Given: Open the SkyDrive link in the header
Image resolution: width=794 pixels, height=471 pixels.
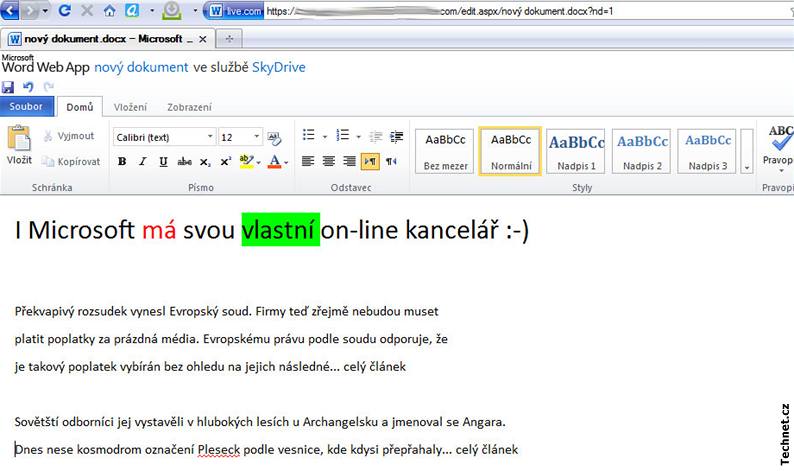Looking at the screenshot, I should pos(279,67).
